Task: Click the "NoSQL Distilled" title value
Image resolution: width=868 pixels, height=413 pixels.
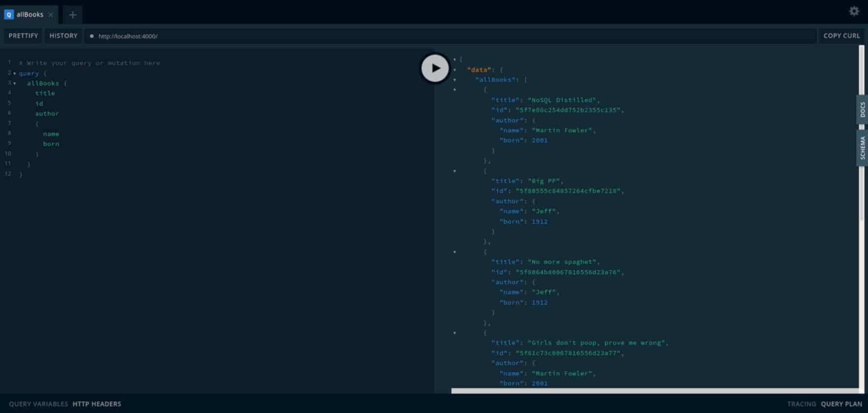Action: point(562,100)
